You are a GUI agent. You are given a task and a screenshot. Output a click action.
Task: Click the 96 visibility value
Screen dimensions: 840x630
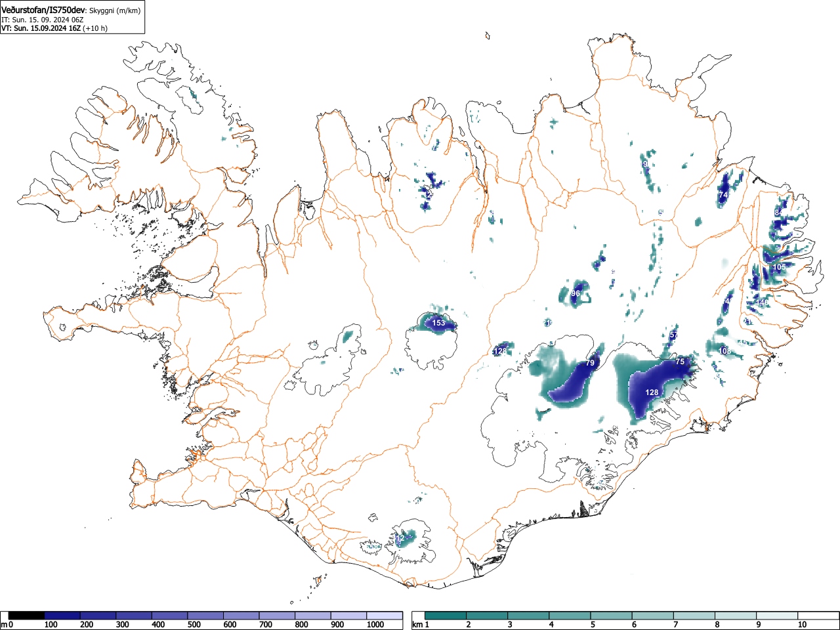576,293
